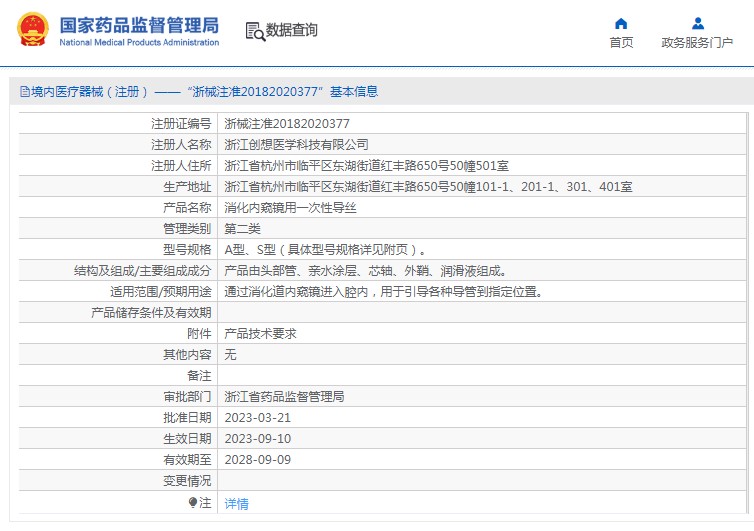The image size is (754, 531).
Task: Click the home house icon
Action: pos(621,23)
